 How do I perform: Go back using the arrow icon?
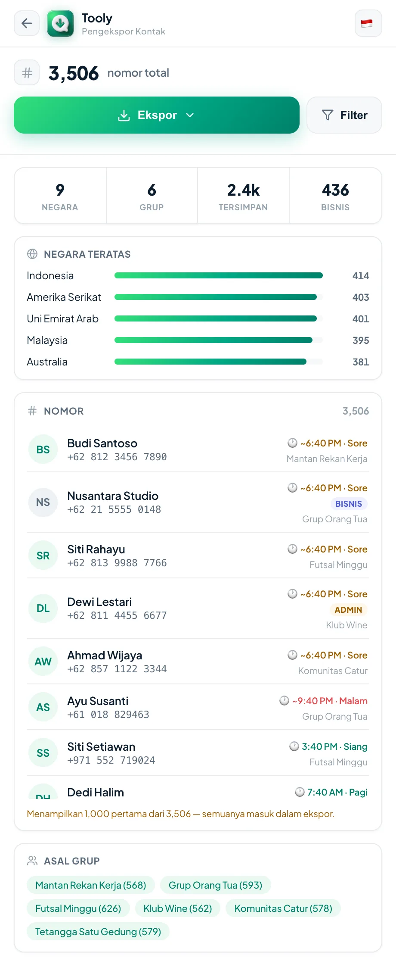coord(27,23)
